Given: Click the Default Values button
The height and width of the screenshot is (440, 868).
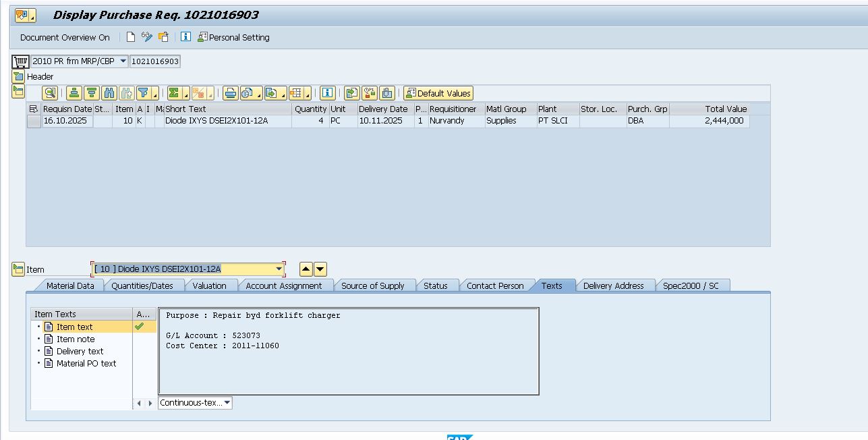Looking at the screenshot, I should coord(438,93).
